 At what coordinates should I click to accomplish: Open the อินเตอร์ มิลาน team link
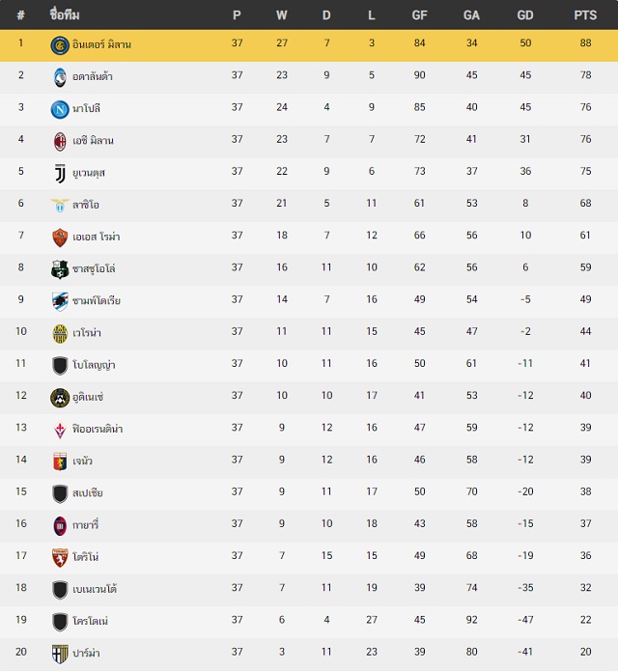tap(101, 44)
